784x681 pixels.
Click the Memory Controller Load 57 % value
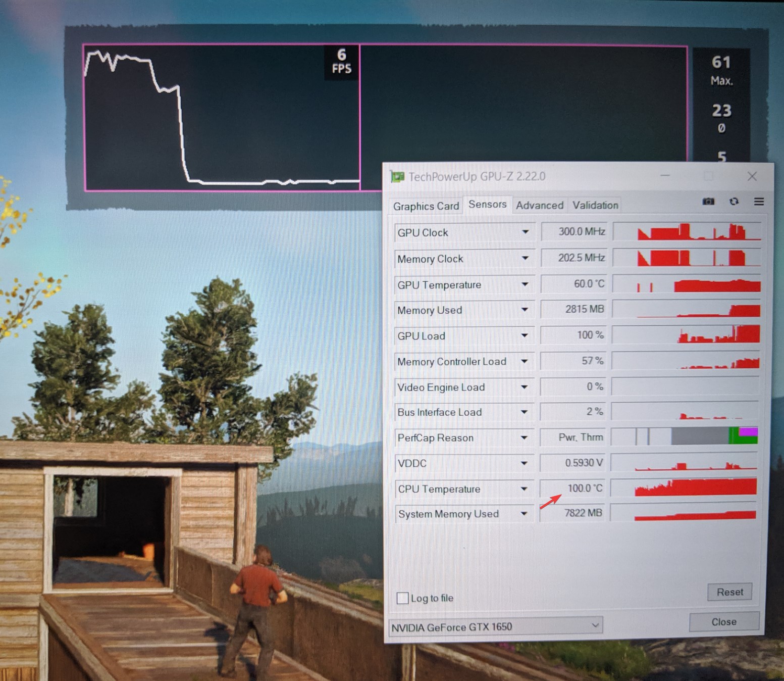(x=573, y=361)
